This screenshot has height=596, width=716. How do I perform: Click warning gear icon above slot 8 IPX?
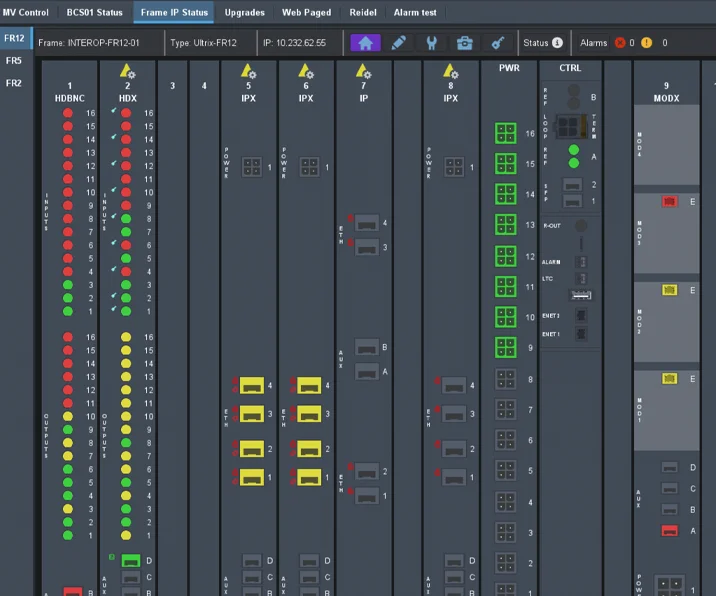click(451, 71)
